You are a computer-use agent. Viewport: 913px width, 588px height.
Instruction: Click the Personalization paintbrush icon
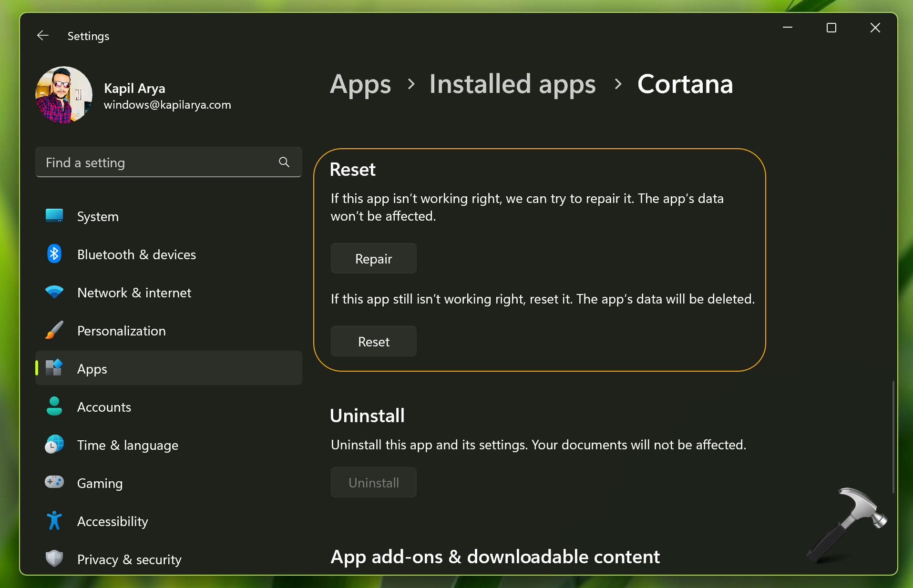pyautogui.click(x=54, y=330)
